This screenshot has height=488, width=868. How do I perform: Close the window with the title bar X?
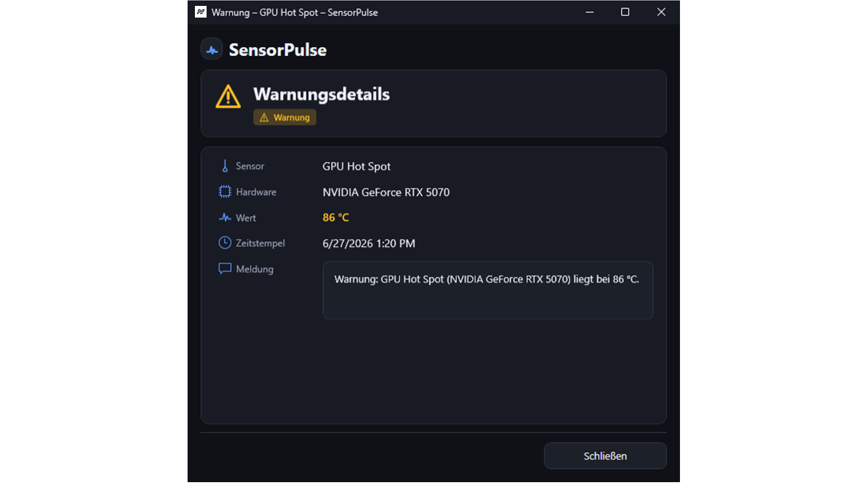pos(661,12)
